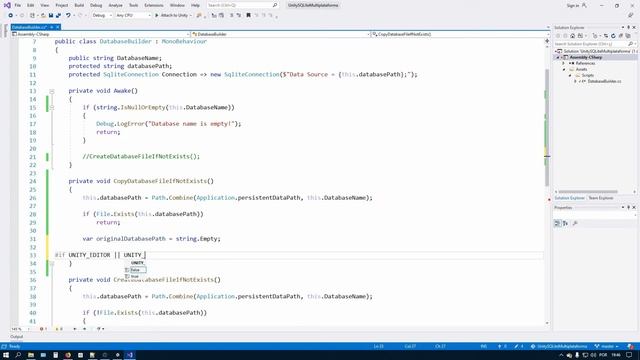Click the Property Pages wrench icon
Viewport: 640px width, 360px height.
tap(575, 223)
